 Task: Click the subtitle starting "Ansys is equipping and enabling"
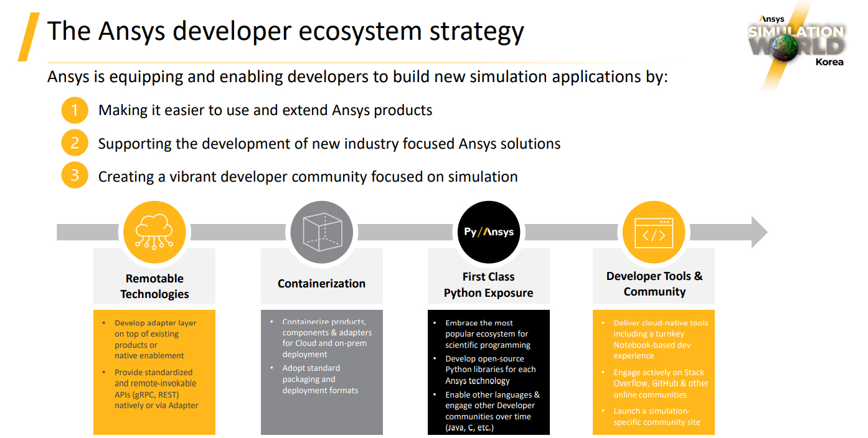coord(357,78)
